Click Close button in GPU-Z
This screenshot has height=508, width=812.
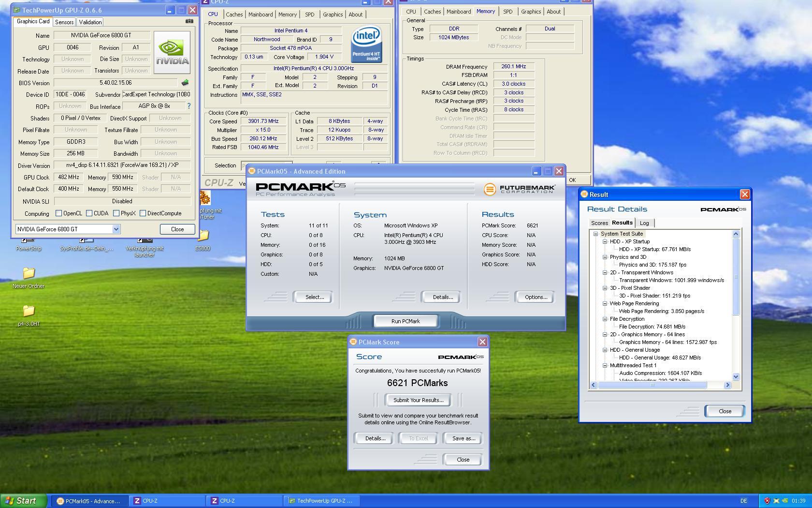click(x=177, y=229)
